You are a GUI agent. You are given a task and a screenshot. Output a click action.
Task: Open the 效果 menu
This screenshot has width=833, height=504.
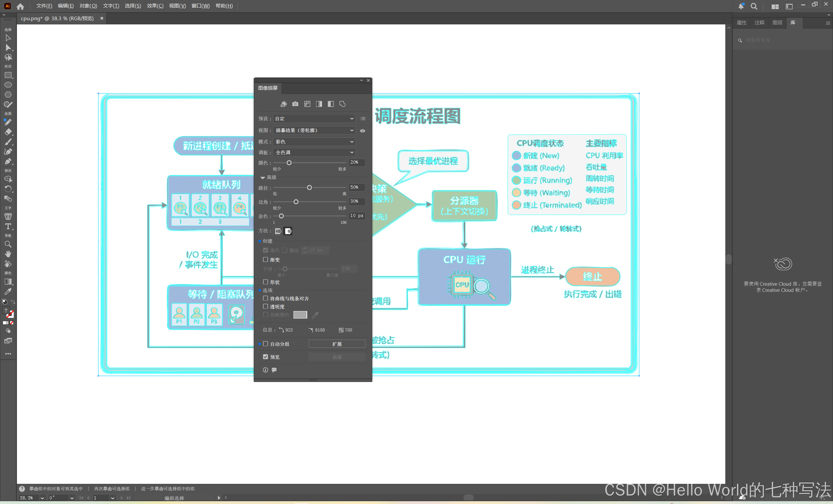[155, 6]
